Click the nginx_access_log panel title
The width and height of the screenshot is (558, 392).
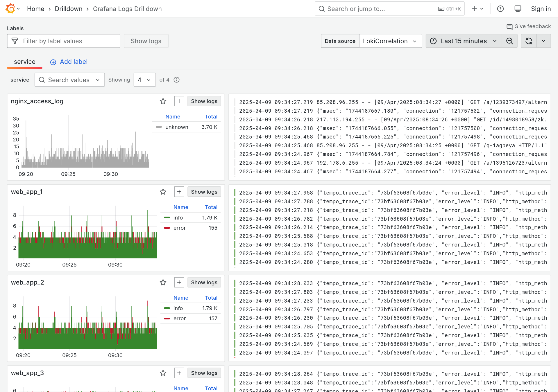(37, 101)
